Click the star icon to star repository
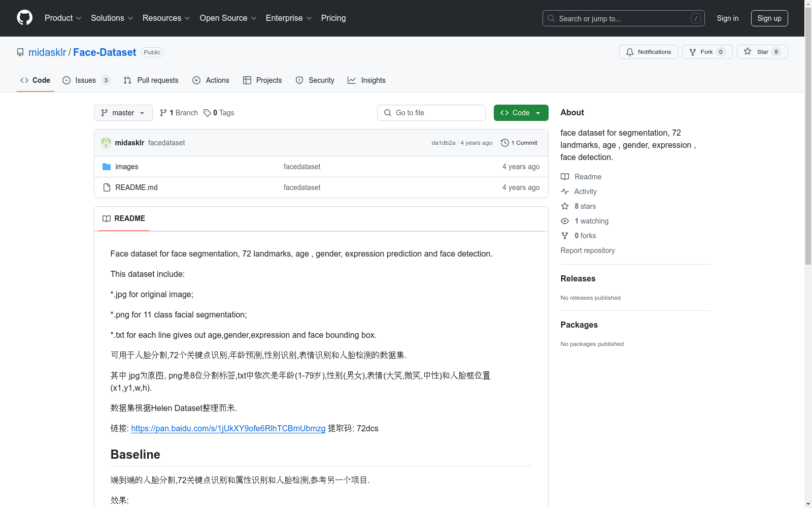Viewport: 812px width, 508px height. tap(748, 51)
